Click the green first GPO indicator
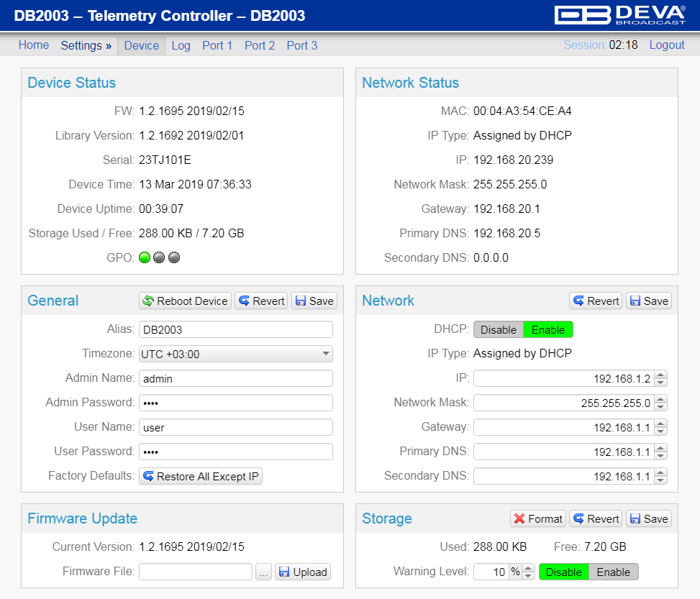The image size is (700, 599). pyautogui.click(x=145, y=257)
